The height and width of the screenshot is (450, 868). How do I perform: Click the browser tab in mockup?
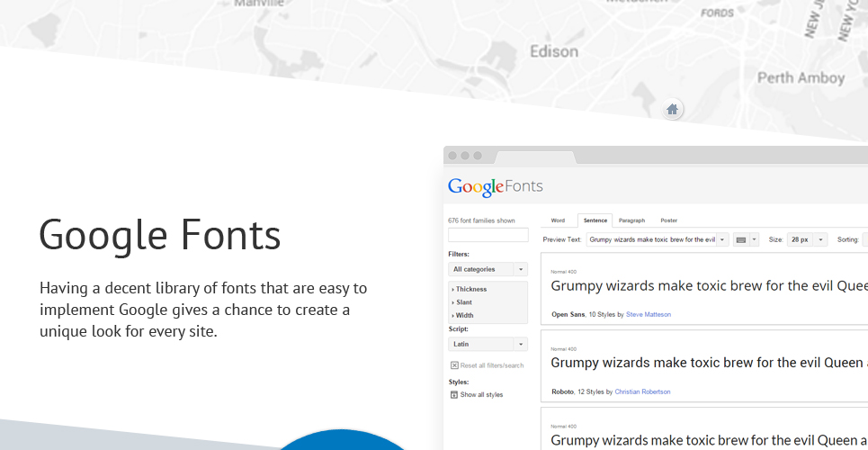[x=535, y=157]
